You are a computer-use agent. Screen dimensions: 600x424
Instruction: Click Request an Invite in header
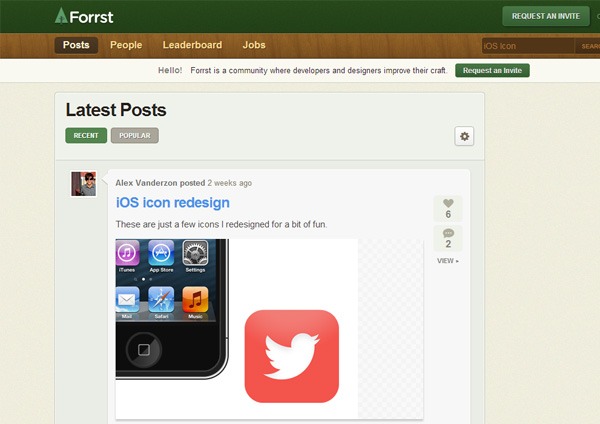546,16
